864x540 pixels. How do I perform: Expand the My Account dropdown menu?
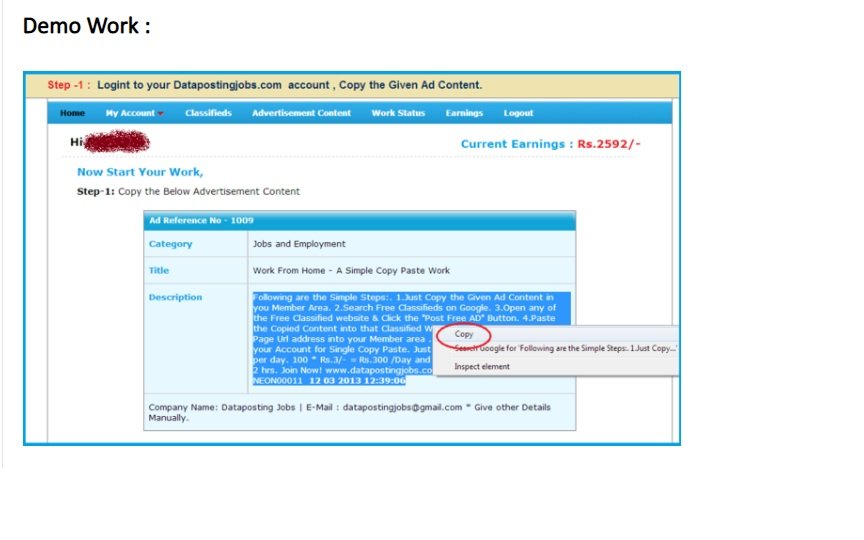point(134,113)
